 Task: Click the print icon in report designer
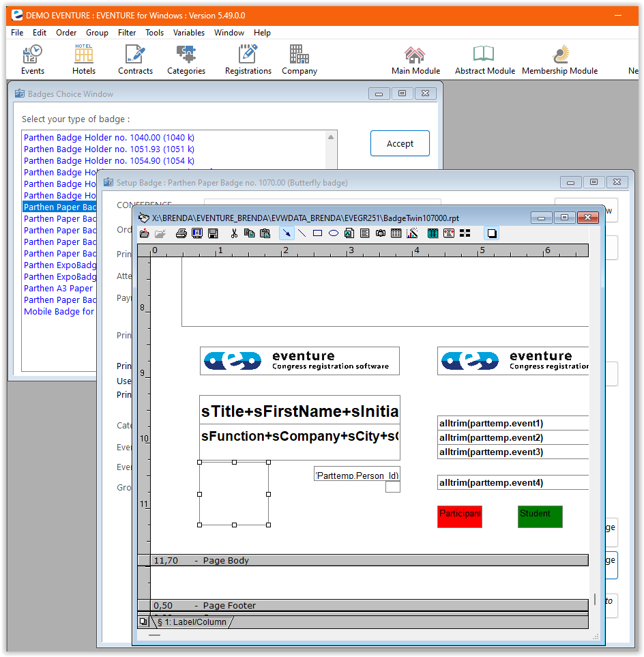pos(181,233)
